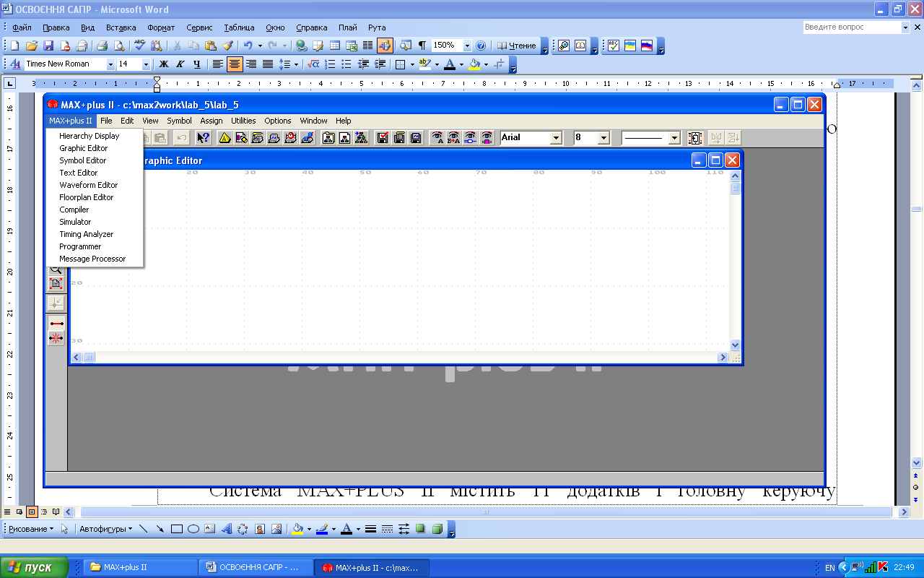Screen dimensions: 924x578
Task: Click Insert WordArt icon in Drawing toolbar
Action: click(x=227, y=529)
